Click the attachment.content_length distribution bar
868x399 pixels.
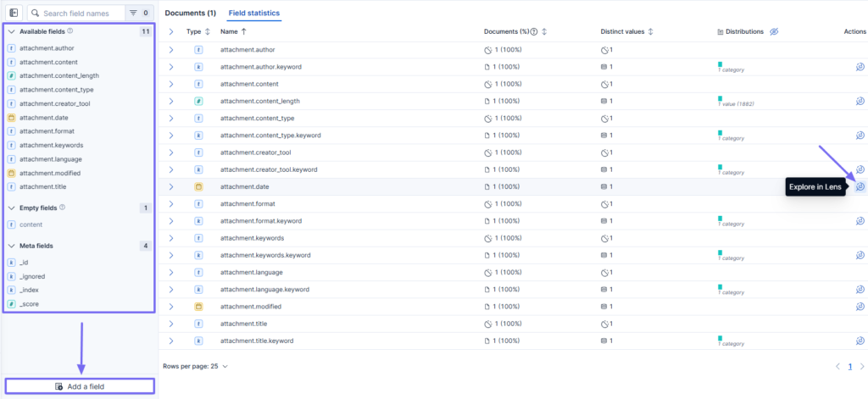tap(721, 98)
